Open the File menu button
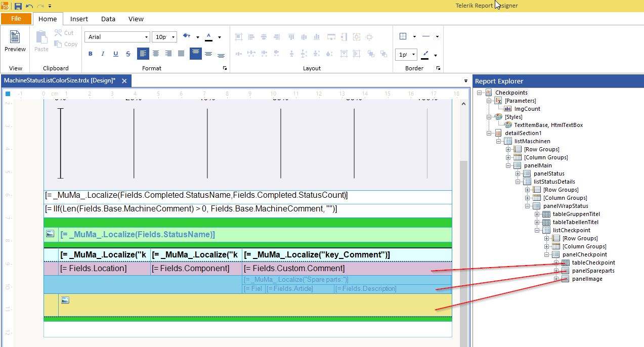This screenshot has height=347, width=644. coord(16,19)
